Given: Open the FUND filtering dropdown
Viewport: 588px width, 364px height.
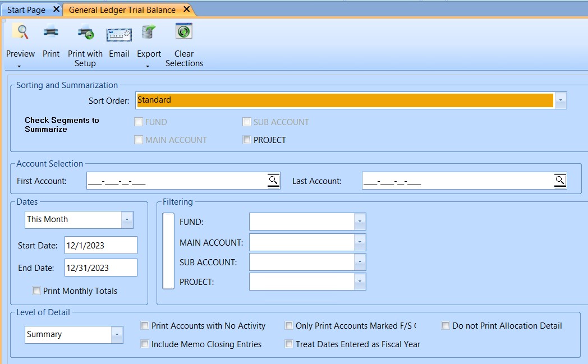Looking at the screenshot, I should click(x=360, y=222).
